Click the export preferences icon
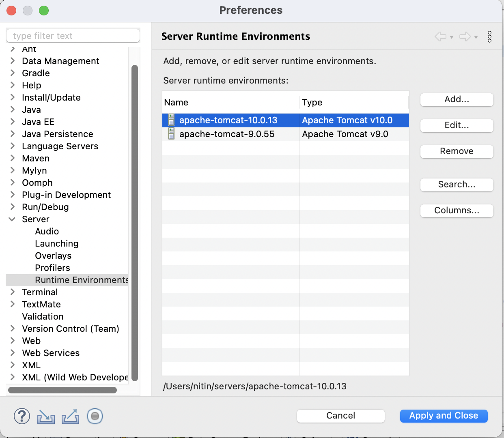 point(70,417)
